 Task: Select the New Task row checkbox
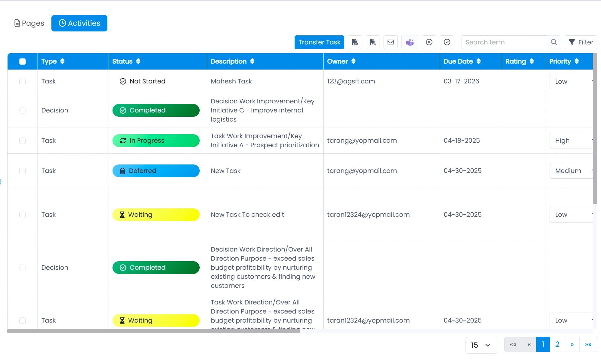tap(22, 171)
